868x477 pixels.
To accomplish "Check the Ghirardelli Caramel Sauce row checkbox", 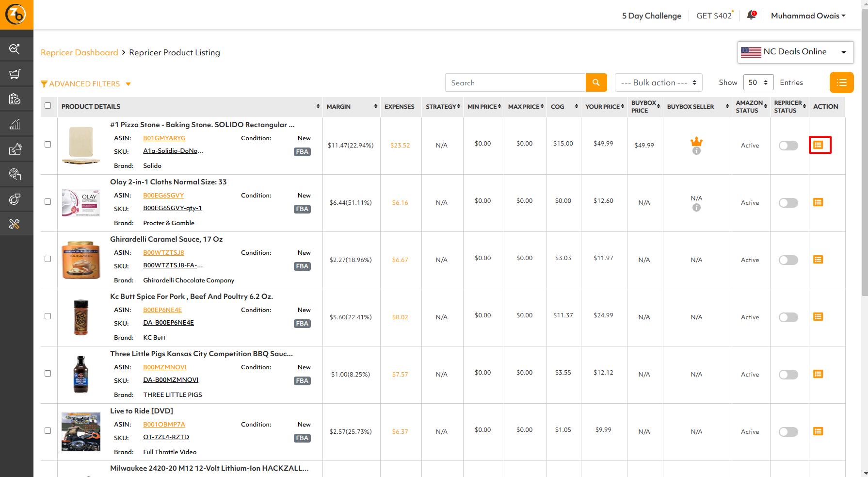I will pyautogui.click(x=48, y=259).
